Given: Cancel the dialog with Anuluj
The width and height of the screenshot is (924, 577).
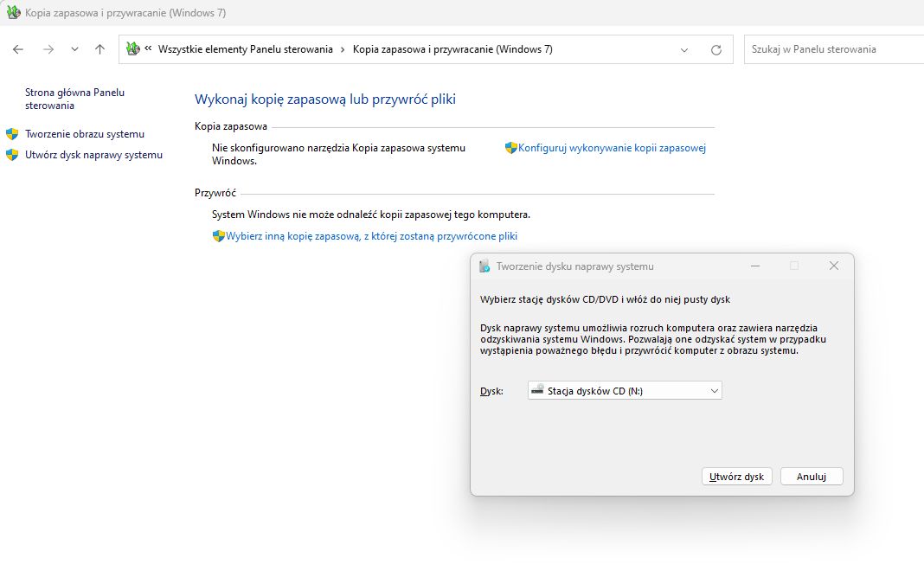Looking at the screenshot, I should 811,476.
